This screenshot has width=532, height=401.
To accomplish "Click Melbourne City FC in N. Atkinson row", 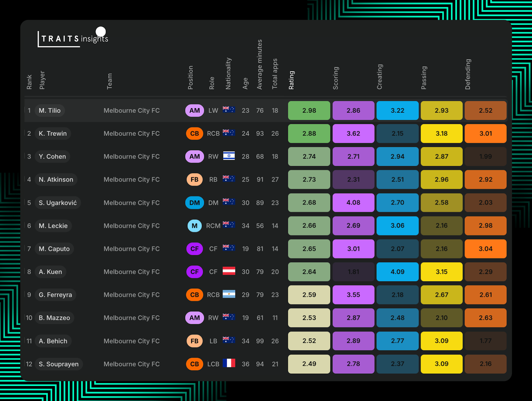I will click(x=132, y=179).
